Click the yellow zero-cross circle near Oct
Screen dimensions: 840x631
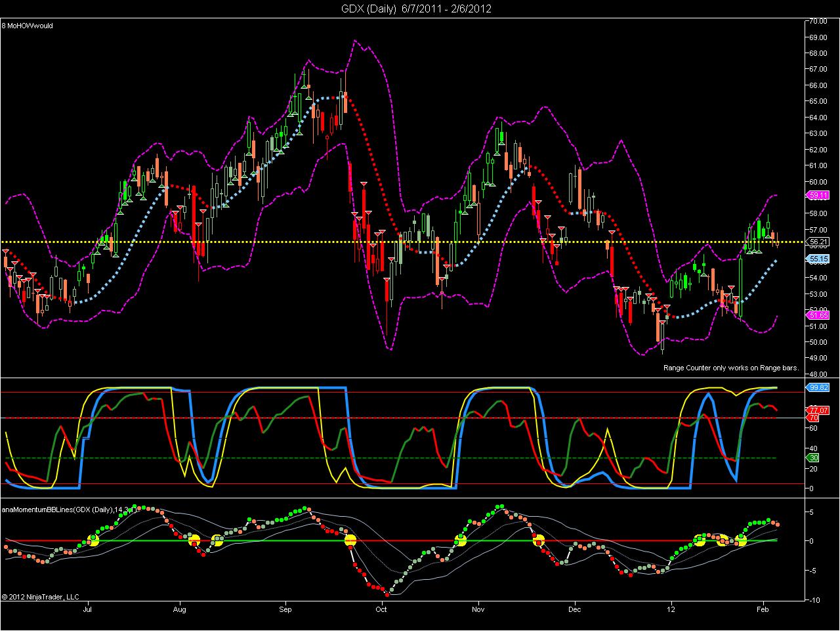point(350,540)
